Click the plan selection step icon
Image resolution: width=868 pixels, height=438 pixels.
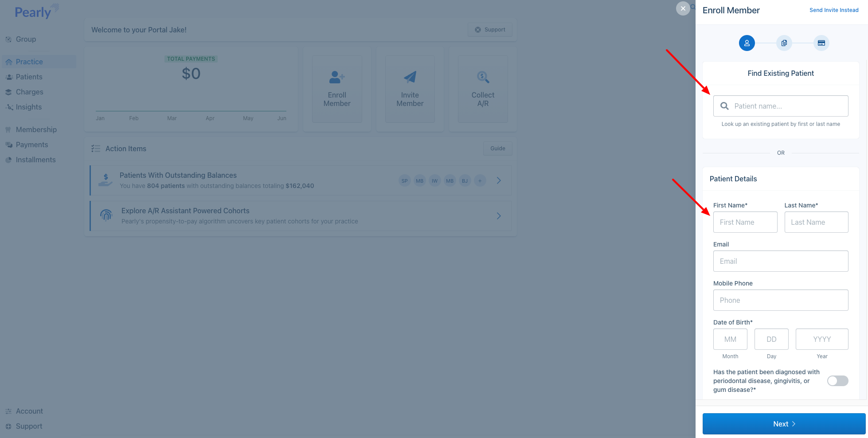point(784,43)
